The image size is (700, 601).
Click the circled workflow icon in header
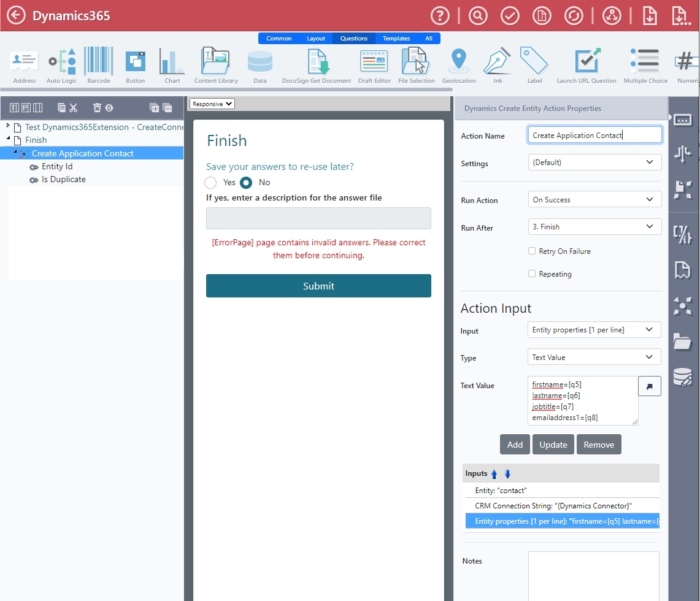point(612,16)
